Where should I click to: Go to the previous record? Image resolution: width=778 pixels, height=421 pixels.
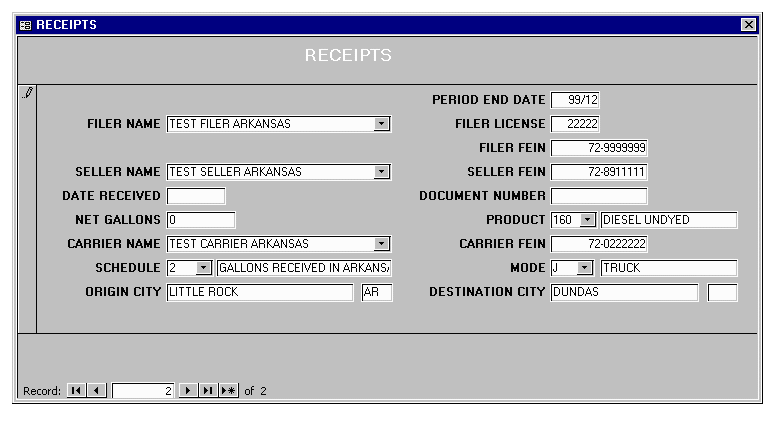(x=96, y=391)
